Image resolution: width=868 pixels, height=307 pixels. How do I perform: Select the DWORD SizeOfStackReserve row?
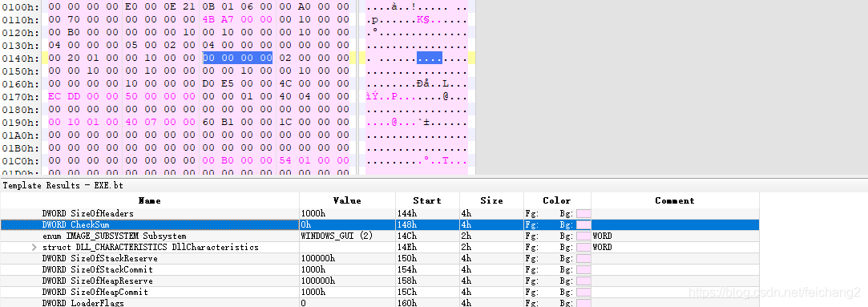pos(380,258)
